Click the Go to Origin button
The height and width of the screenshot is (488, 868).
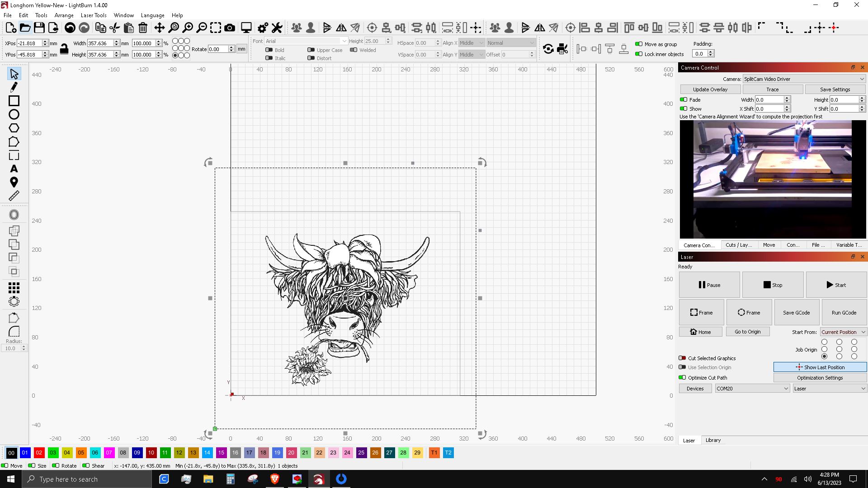pyautogui.click(x=747, y=331)
